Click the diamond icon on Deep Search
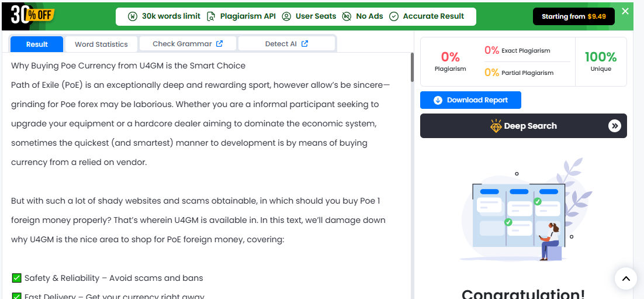This screenshot has width=644, height=299. coord(496,126)
